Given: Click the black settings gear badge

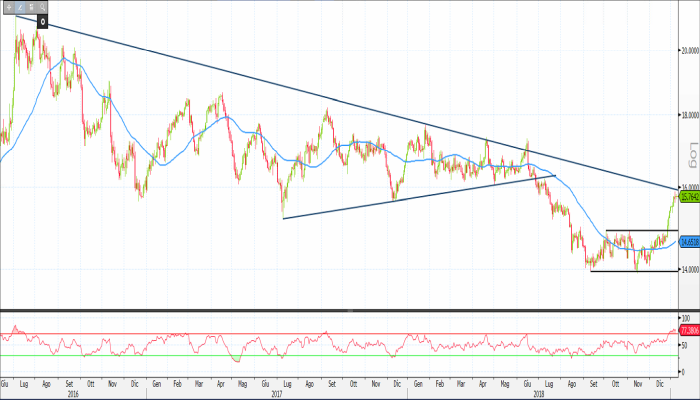Looking at the screenshot, I should coord(43,19).
